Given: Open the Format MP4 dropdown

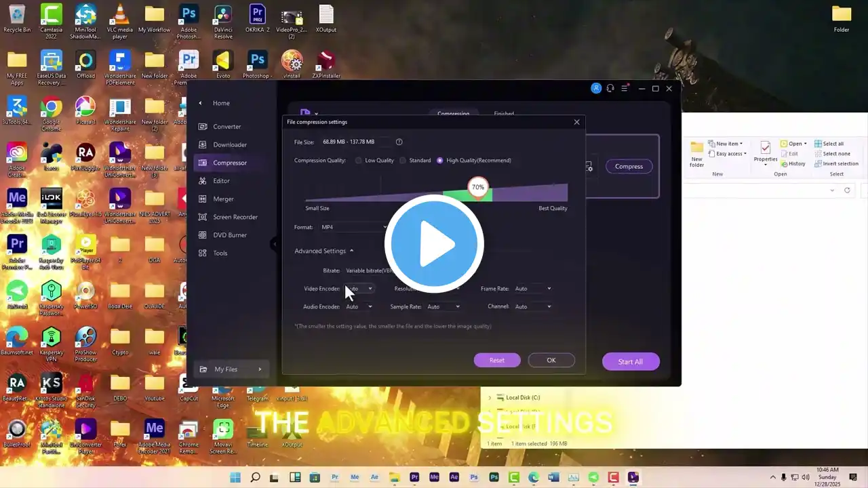Looking at the screenshot, I should click(x=354, y=228).
